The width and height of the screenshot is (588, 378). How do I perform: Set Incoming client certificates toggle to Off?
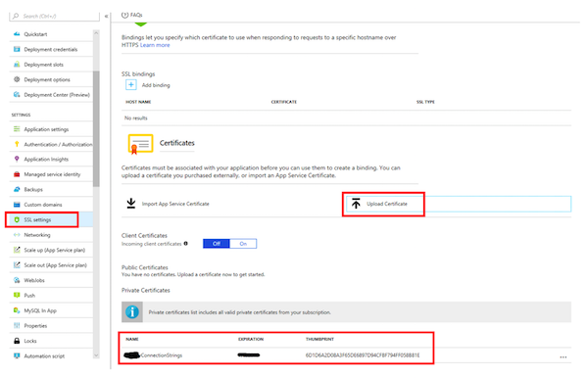pyautogui.click(x=217, y=244)
